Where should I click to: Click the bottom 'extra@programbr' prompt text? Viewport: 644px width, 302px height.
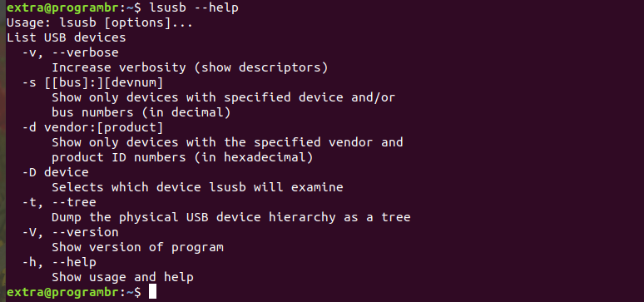62,292
